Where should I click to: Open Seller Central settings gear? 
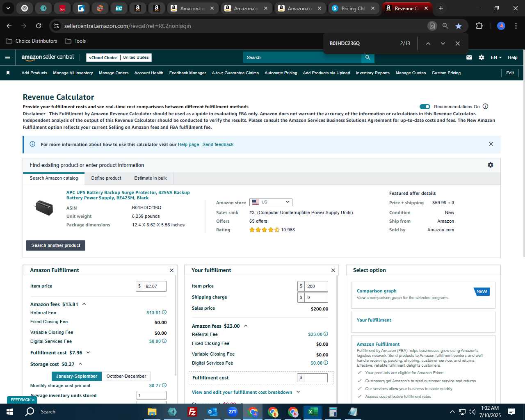click(x=482, y=57)
